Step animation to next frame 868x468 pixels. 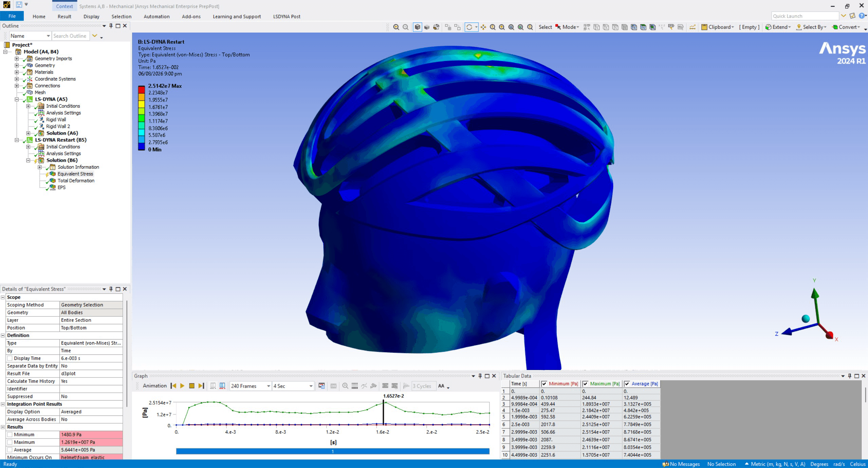(201, 386)
